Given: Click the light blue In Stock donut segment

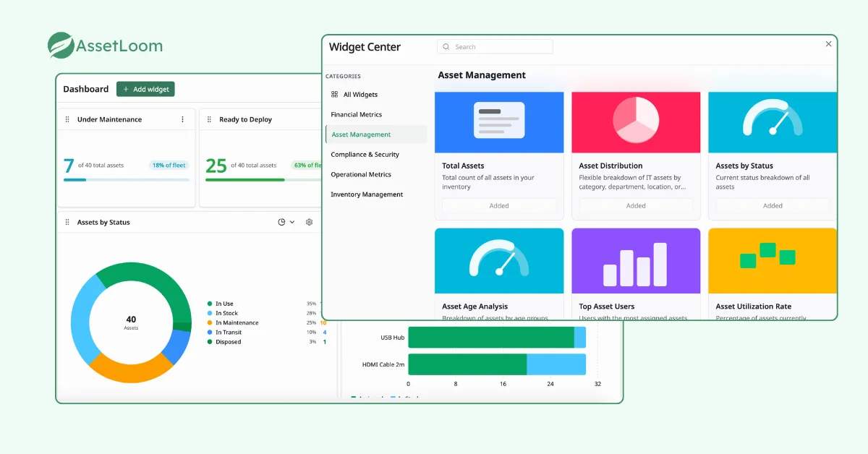Looking at the screenshot, I should tap(82, 317).
